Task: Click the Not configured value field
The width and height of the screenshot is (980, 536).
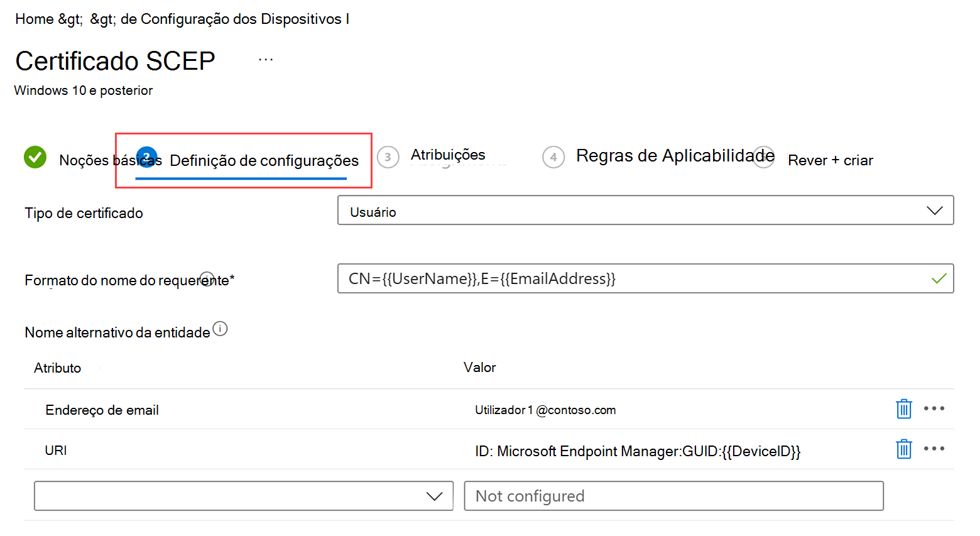Action: tap(673, 496)
